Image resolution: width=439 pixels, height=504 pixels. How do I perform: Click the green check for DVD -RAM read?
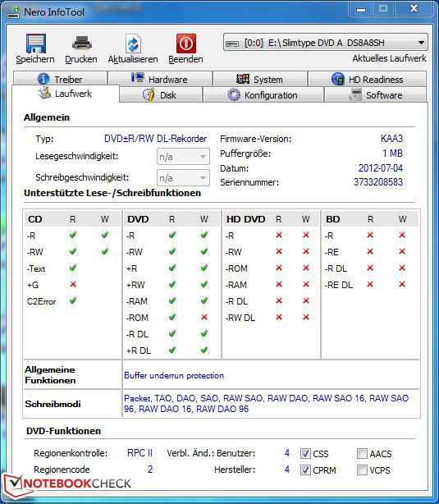[x=172, y=301]
